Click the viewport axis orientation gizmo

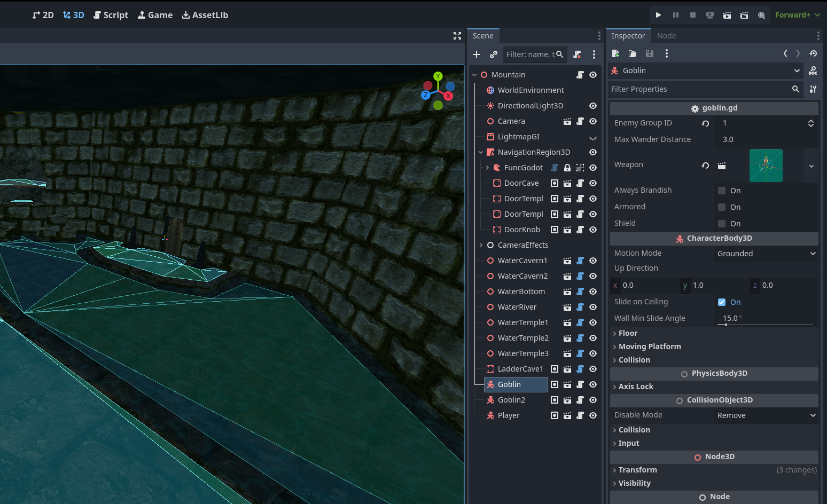438,91
